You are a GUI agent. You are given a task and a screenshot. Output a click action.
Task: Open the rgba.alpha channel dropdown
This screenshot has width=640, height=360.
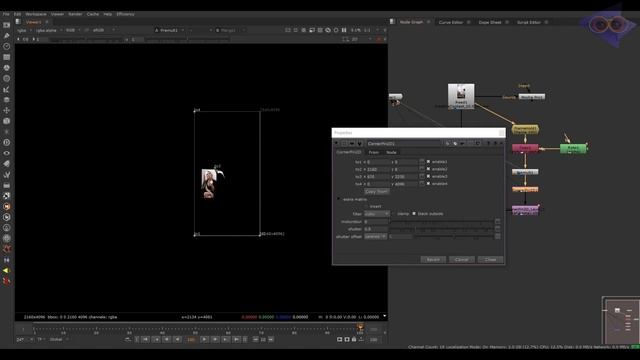[49, 30]
